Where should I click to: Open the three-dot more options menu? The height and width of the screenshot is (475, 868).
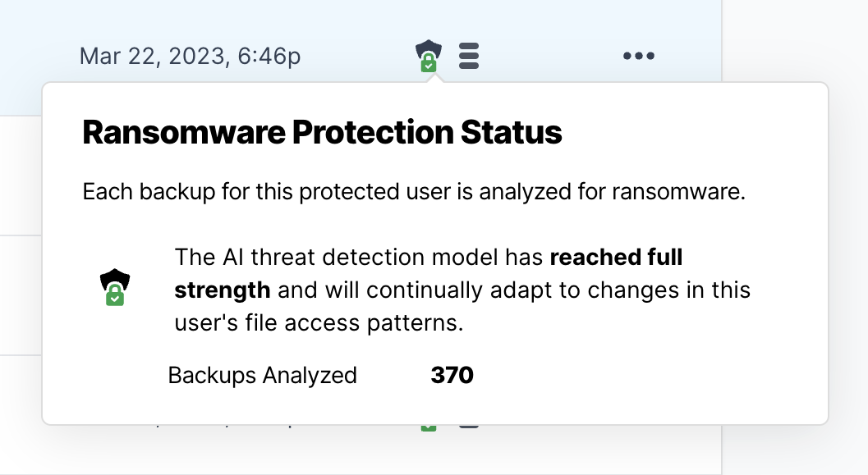coord(639,56)
